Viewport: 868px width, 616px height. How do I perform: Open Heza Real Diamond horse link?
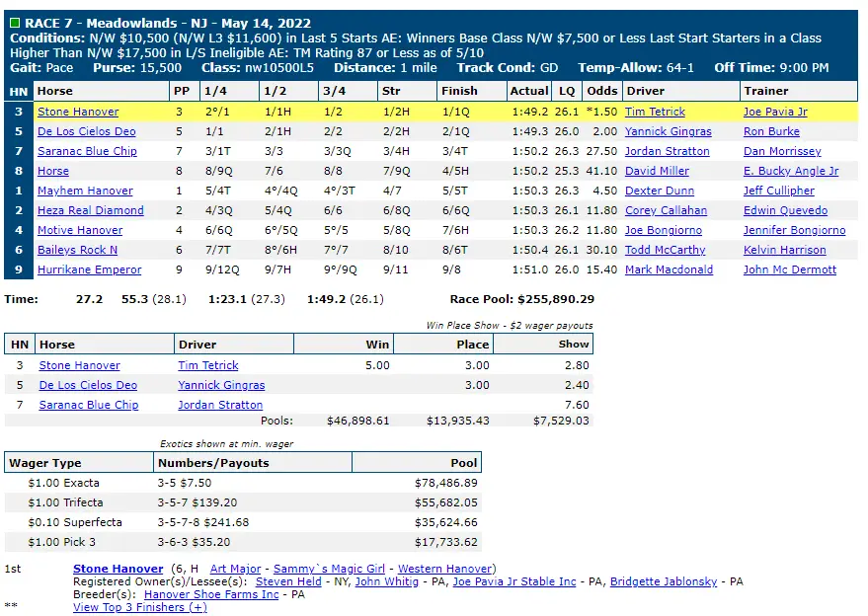[91, 210]
